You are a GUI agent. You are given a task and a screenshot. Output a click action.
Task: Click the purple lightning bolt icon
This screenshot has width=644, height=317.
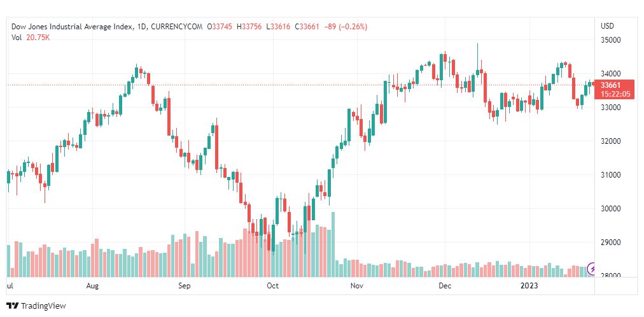pos(592,269)
